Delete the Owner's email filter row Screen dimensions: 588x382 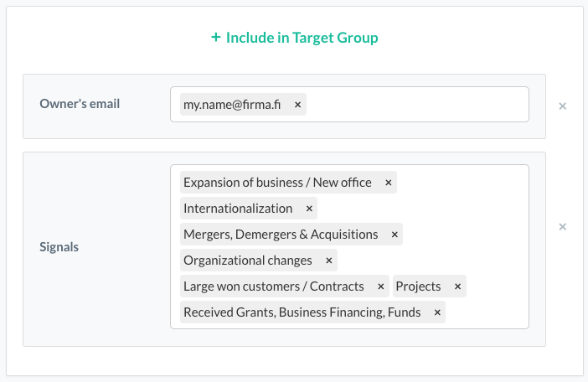pos(563,106)
